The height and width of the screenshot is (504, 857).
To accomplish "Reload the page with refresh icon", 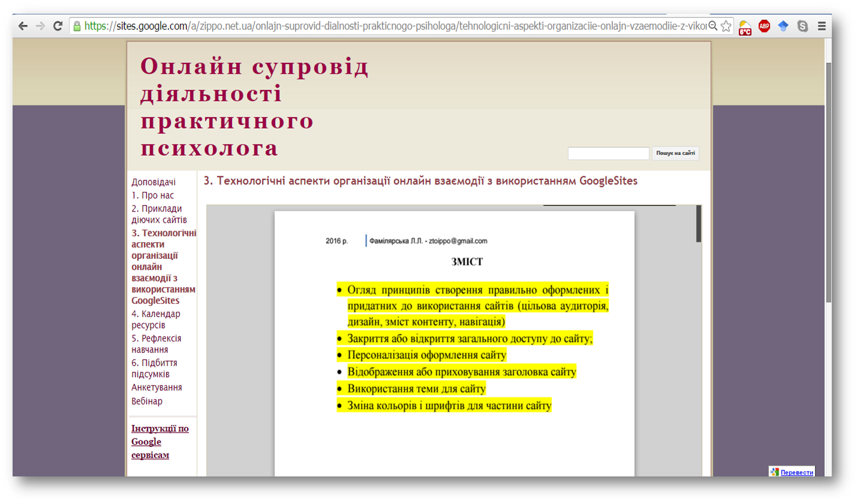I will pos(58,26).
